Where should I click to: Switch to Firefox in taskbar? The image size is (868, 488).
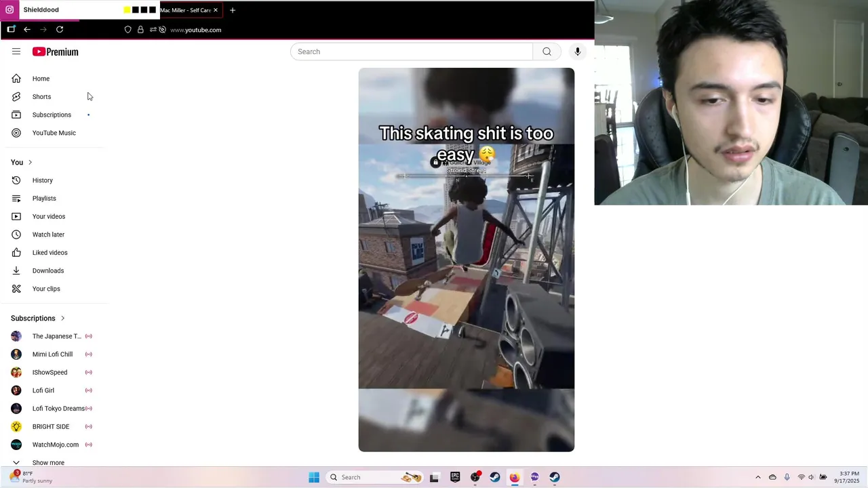(515, 477)
